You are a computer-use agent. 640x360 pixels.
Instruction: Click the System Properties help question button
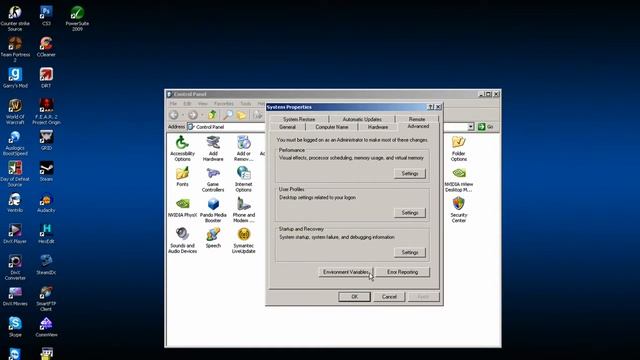click(431, 107)
